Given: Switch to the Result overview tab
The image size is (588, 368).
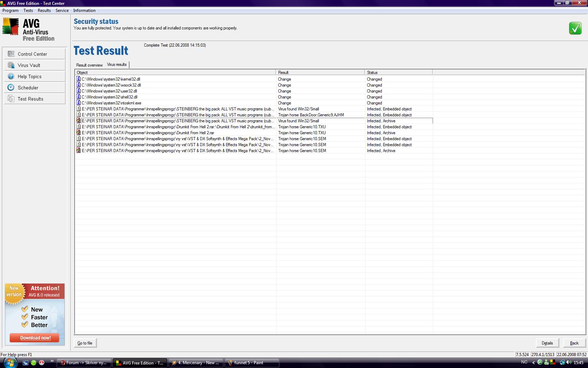Looking at the screenshot, I should click(90, 65).
